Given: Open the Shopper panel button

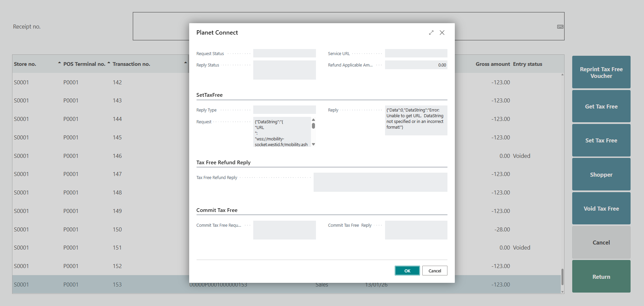Looking at the screenshot, I should 601,175.
